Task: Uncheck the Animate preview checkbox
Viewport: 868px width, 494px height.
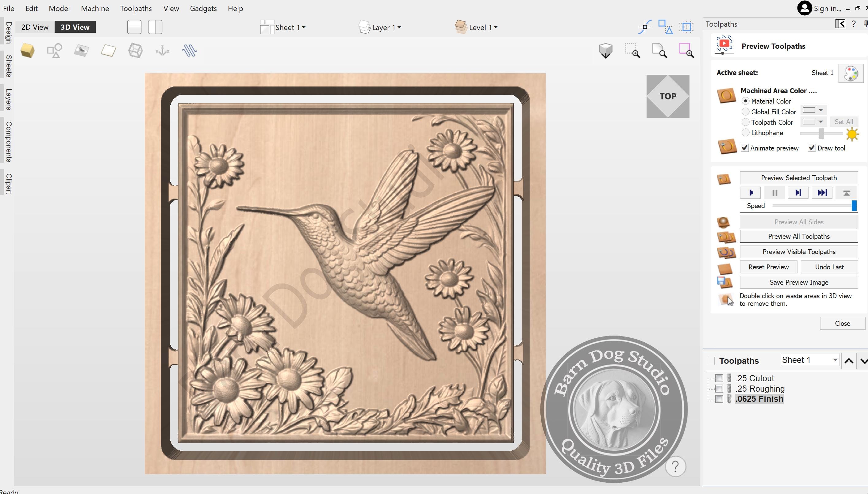Action: [x=744, y=148]
